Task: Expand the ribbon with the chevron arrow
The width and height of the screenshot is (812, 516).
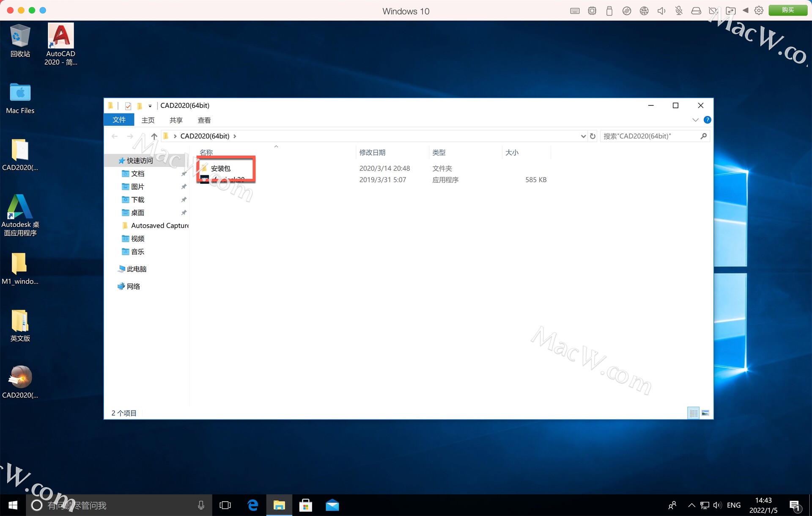Action: click(695, 120)
